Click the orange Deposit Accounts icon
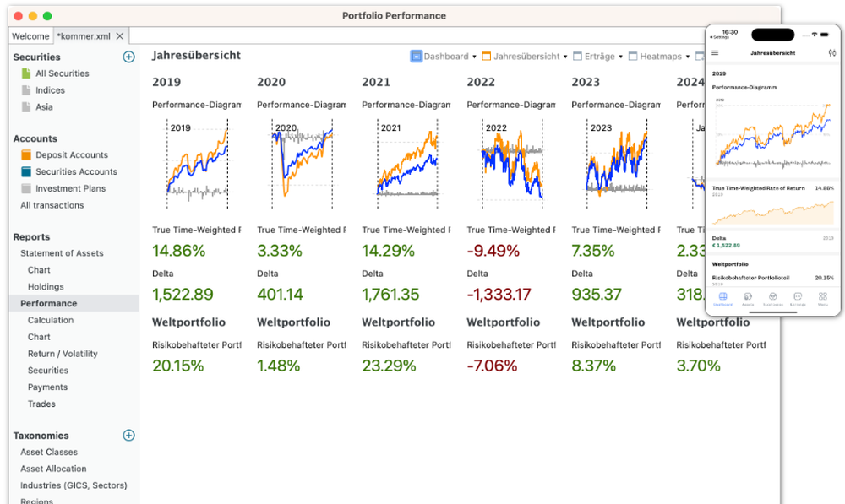Viewport: 845px width, 504px height. pyautogui.click(x=26, y=154)
